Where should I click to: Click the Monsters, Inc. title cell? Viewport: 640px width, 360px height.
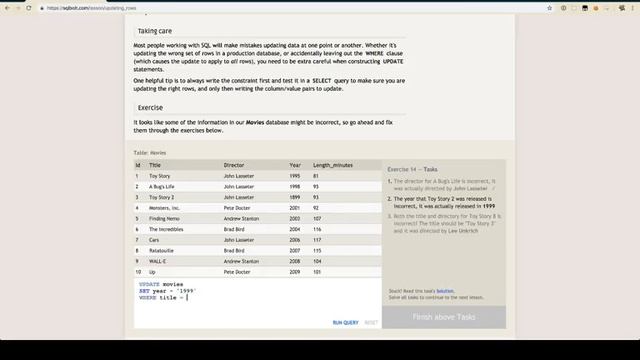[x=164, y=208]
